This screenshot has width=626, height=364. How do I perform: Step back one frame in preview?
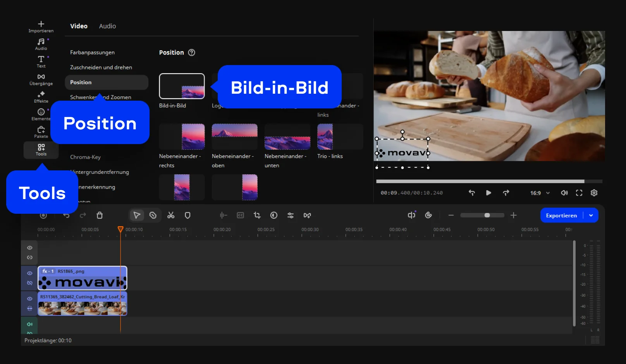click(472, 193)
